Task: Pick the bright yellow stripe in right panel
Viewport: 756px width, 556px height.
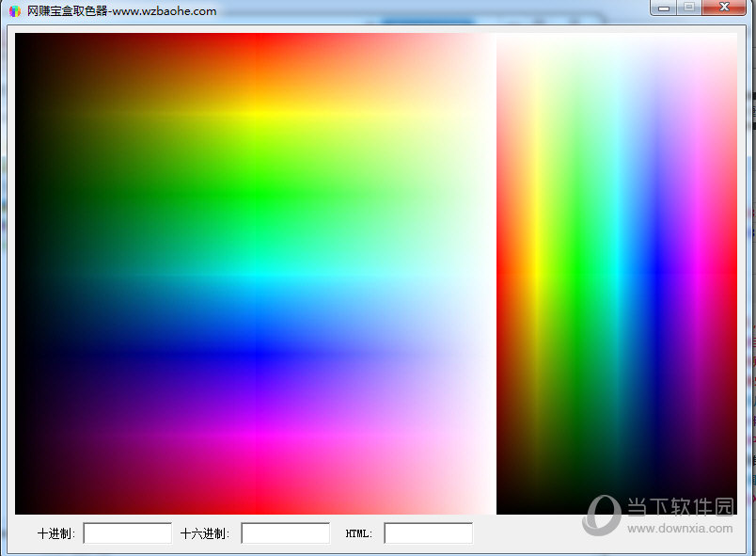Action: (x=536, y=274)
